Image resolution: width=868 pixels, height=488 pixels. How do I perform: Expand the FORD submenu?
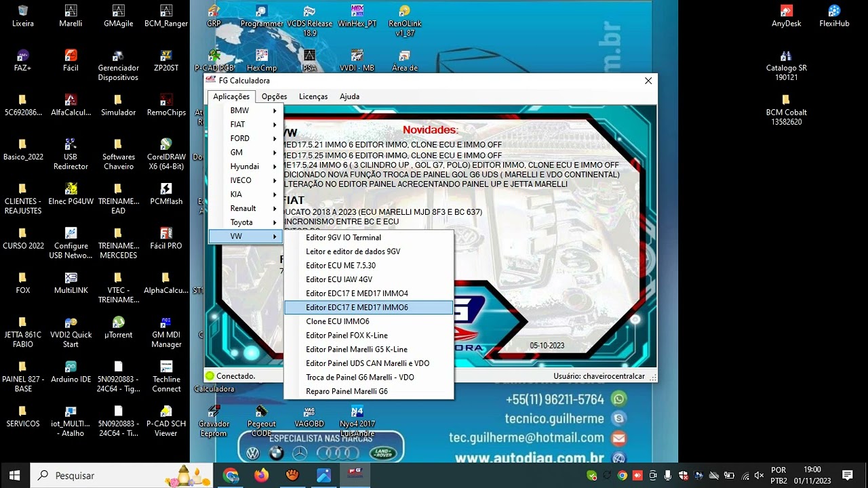click(246, 138)
